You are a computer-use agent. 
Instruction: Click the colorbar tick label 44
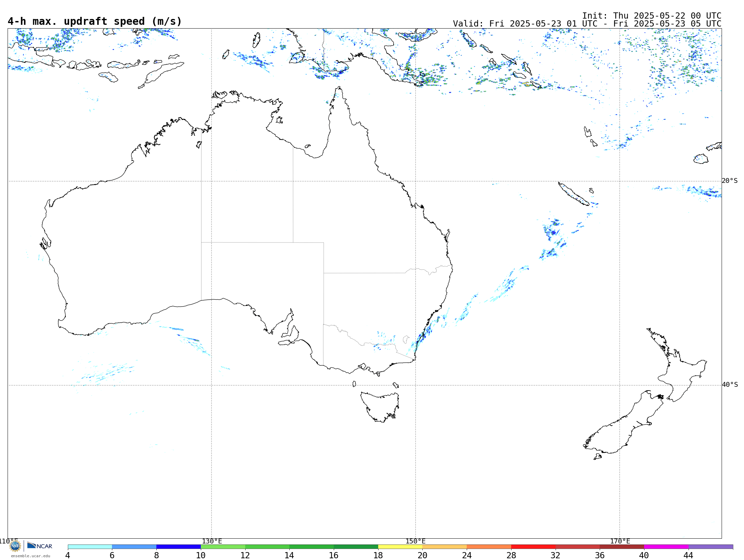[688, 556]
